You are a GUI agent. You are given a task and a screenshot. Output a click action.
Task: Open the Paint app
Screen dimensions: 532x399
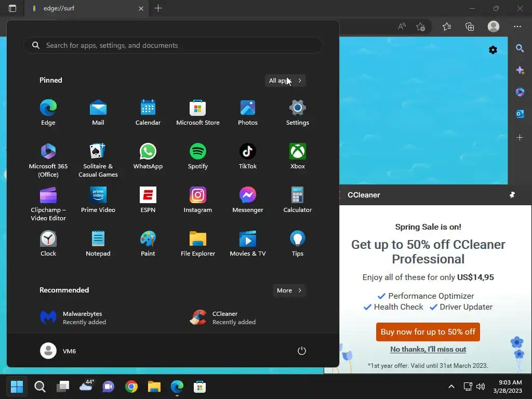(148, 244)
